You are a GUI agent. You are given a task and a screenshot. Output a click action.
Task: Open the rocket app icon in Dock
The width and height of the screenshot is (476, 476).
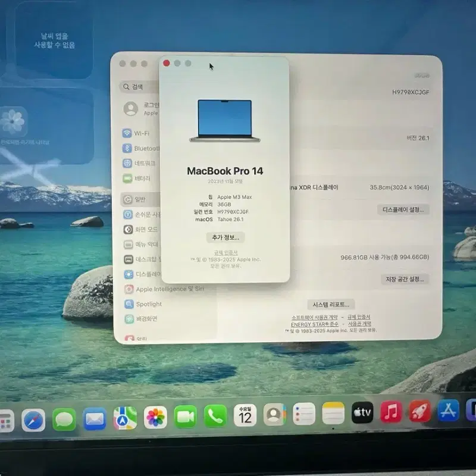click(x=420, y=411)
